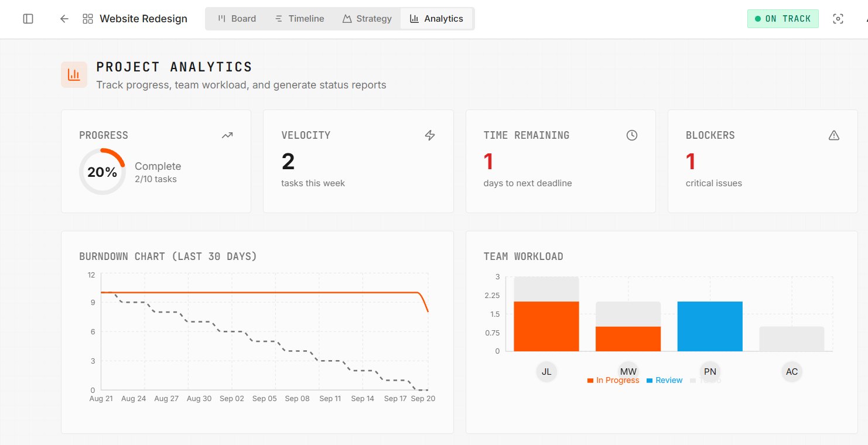Click the Review legend entry
Viewport: 868px width, 445px height.
[x=665, y=381]
